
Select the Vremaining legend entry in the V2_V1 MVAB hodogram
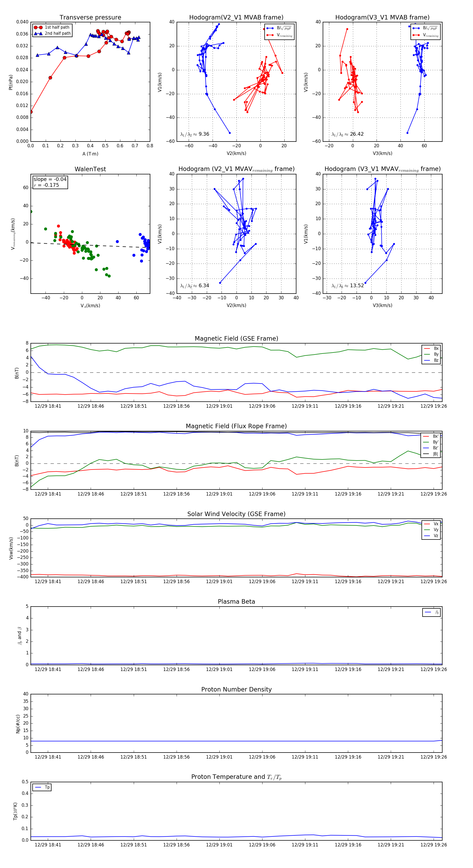pyautogui.click(x=279, y=35)
